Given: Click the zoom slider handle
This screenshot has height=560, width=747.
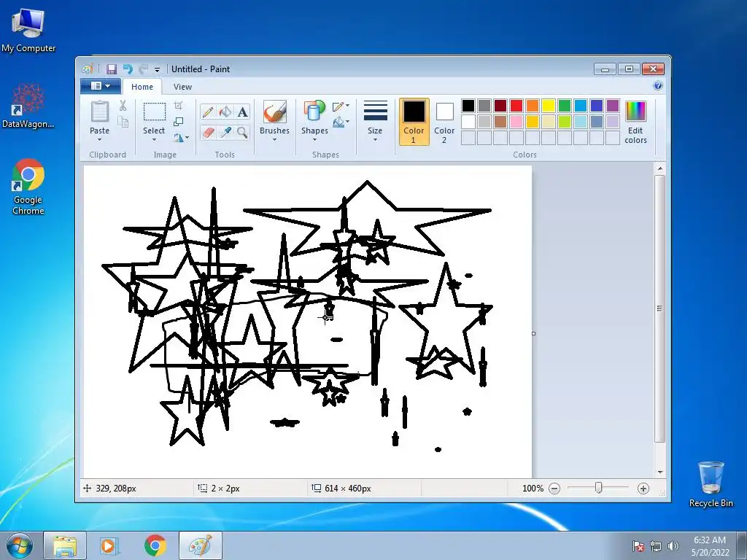Looking at the screenshot, I should [599, 488].
